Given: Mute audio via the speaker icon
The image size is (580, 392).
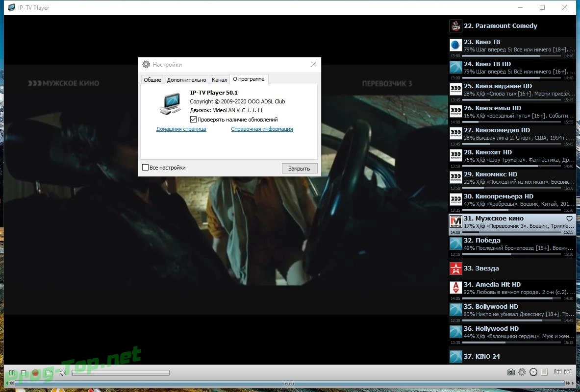Looking at the screenshot, I should pyautogui.click(x=63, y=373).
